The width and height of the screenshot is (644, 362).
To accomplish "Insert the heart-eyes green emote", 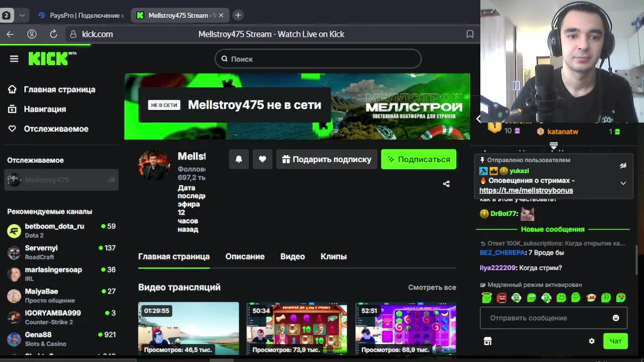I will point(621,298).
